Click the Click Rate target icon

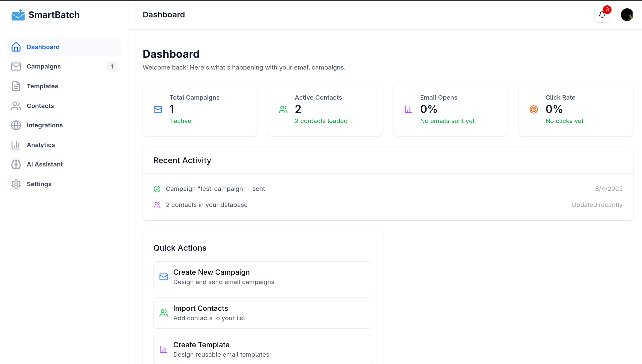pyautogui.click(x=534, y=109)
